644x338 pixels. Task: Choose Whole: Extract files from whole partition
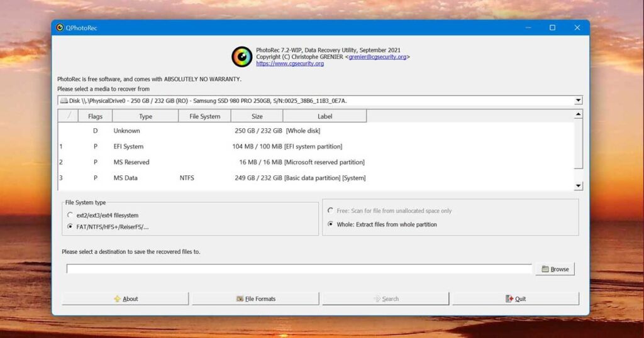pos(331,224)
